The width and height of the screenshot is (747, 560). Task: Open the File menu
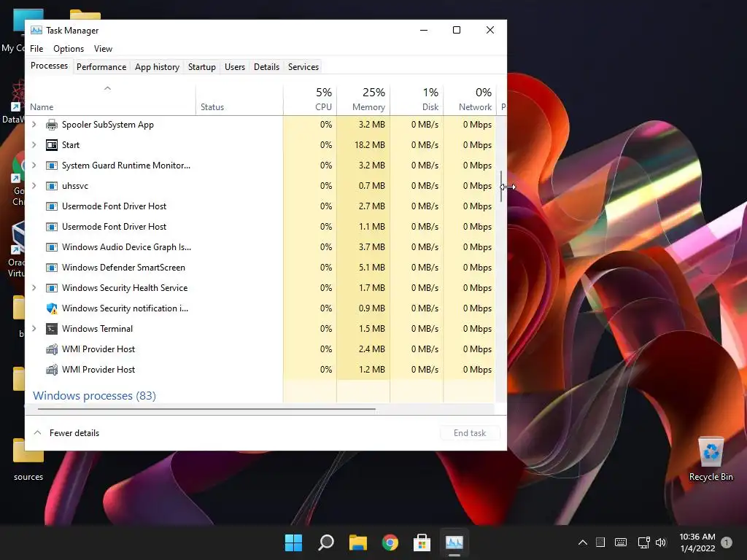click(x=36, y=49)
